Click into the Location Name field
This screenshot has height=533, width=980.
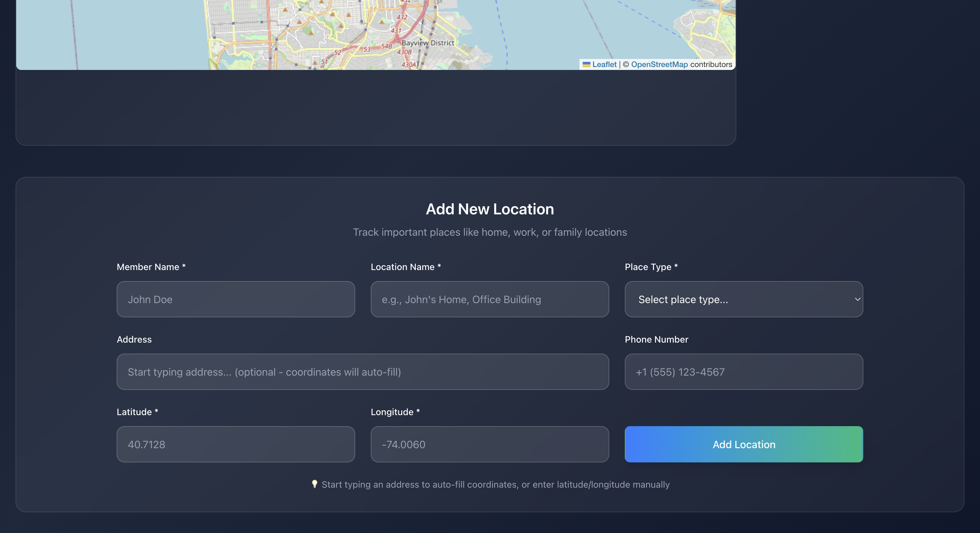(x=490, y=299)
